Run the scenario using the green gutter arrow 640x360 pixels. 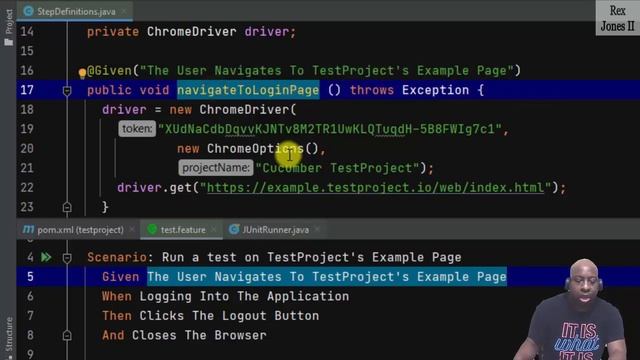(46, 257)
